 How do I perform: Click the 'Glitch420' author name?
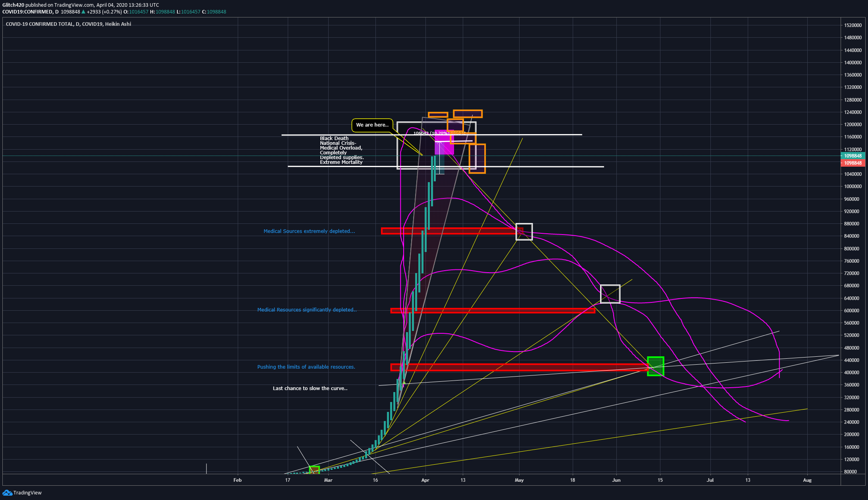tap(13, 5)
